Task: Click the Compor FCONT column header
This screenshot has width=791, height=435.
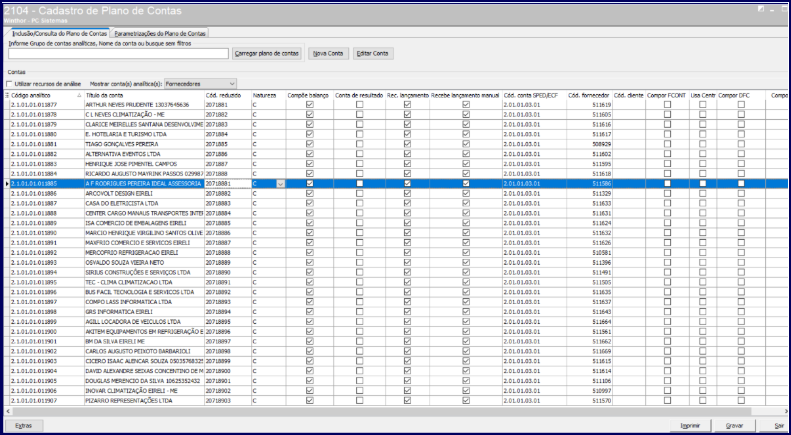Action: tap(667, 95)
